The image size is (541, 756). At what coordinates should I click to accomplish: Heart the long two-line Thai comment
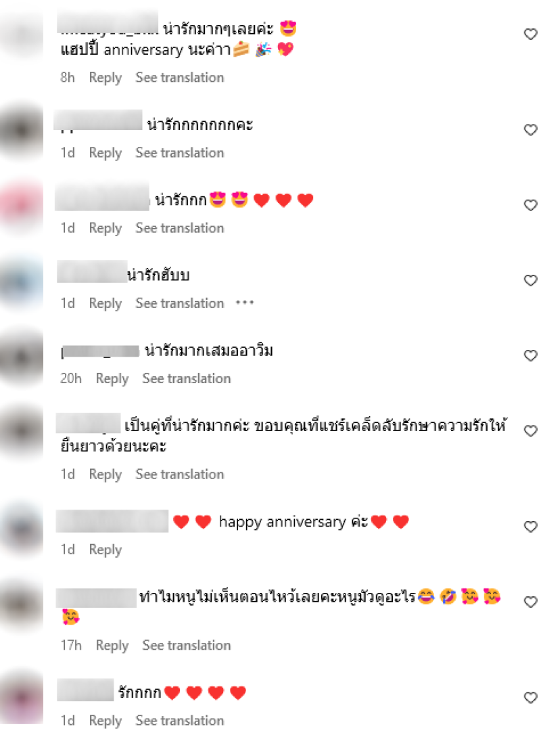530,431
